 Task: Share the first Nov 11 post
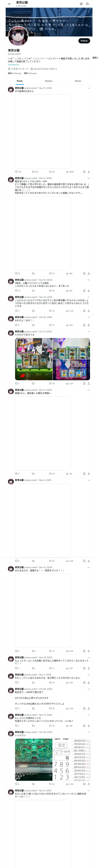(x=89, y=172)
